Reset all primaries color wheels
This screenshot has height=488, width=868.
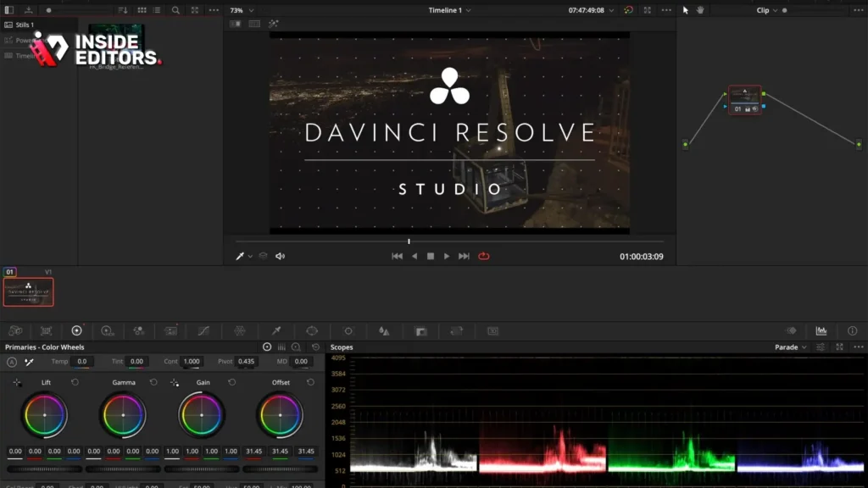(315, 347)
